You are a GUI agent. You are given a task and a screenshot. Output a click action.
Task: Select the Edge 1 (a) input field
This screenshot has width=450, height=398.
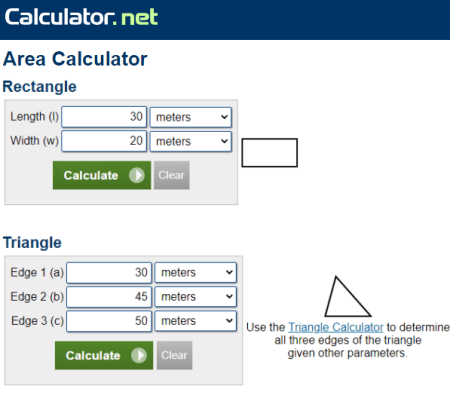[109, 273]
